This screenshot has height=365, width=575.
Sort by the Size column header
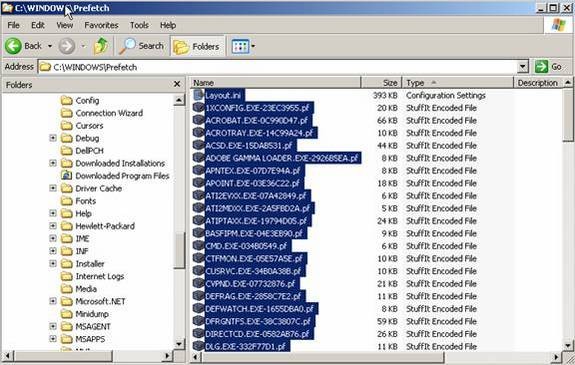pos(382,83)
